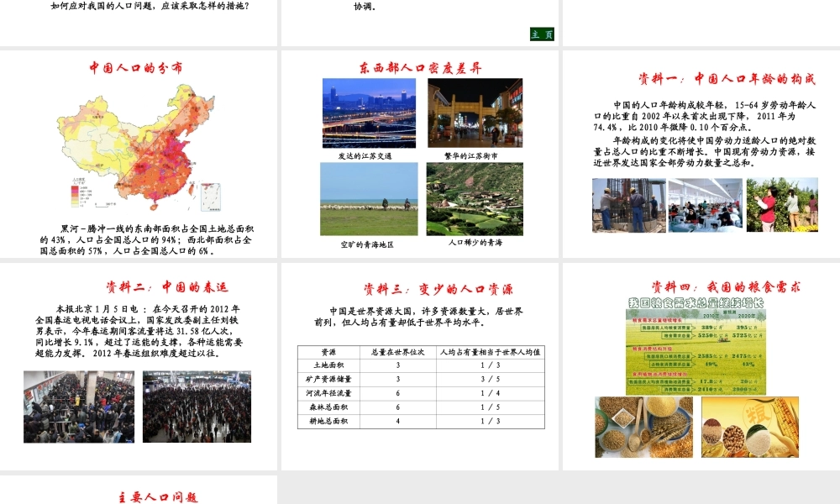840x504 pixels.
Task: Select paragraph beginning 年龄构成的变化
Action: pos(705,151)
